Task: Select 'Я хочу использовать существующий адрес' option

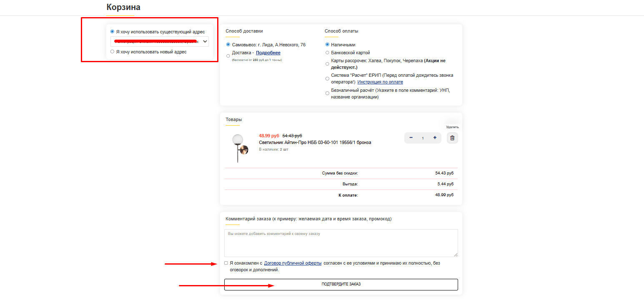Action: [112, 32]
